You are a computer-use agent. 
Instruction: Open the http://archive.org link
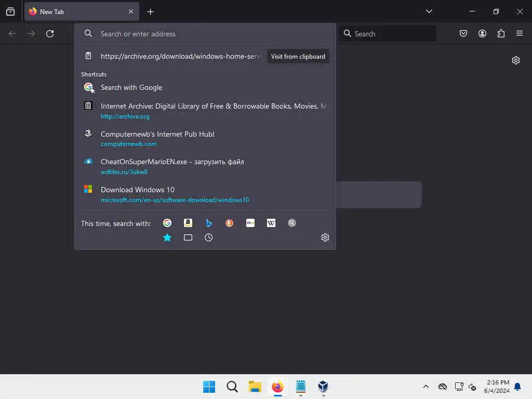point(125,116)
